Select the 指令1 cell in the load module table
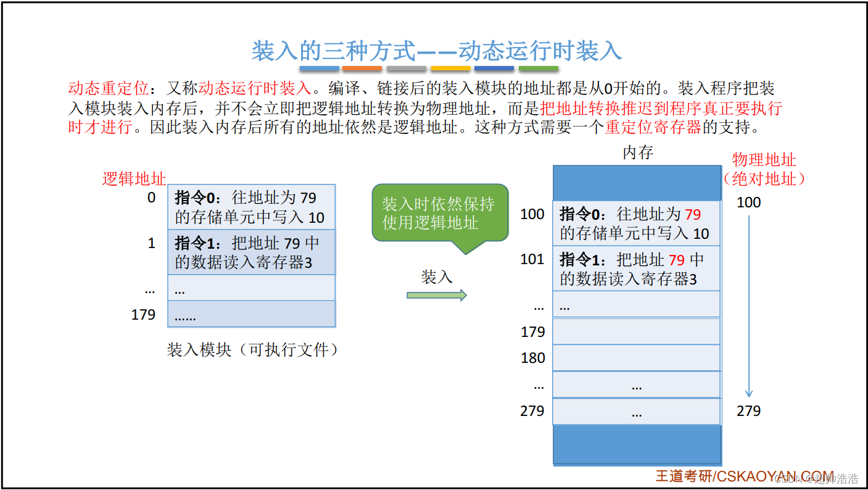Viewport: 868px width, 490px height. (x=252, y=252)
